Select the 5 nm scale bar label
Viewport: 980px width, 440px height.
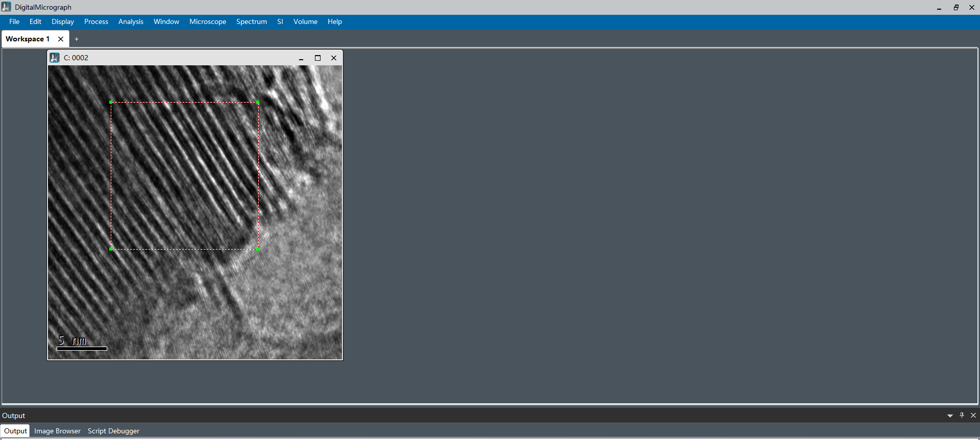click(x=72, y=340)
